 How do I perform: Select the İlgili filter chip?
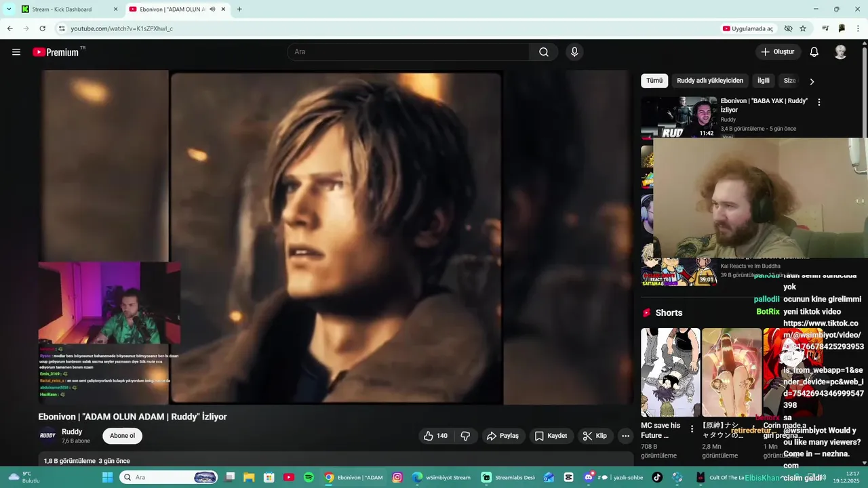(764, 81)
